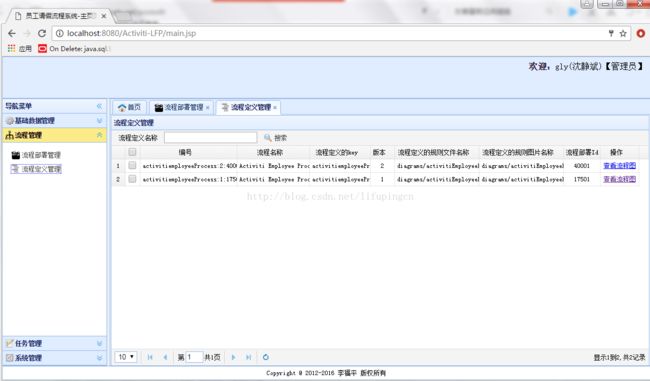The image size is (650, 381).
Task: Go to last page of results
Action: click(x=248, y=357)
